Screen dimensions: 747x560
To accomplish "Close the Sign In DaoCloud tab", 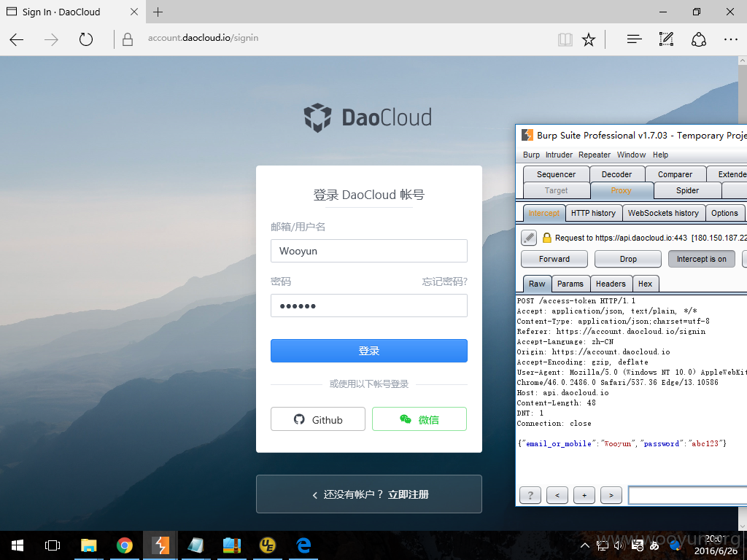I will coord(134,12).
